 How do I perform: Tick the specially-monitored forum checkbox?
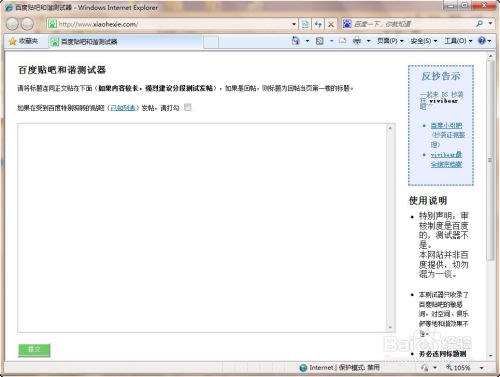(188, 107)
